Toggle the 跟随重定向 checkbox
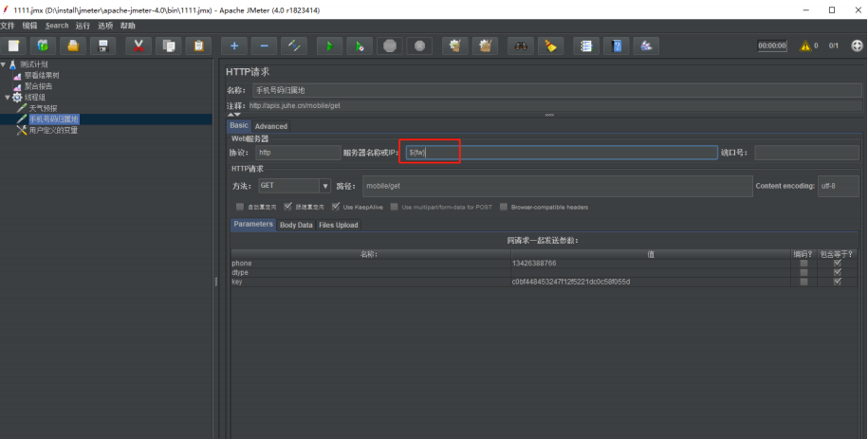Screen dimensions: 868x439 click(x=287, y=207)
